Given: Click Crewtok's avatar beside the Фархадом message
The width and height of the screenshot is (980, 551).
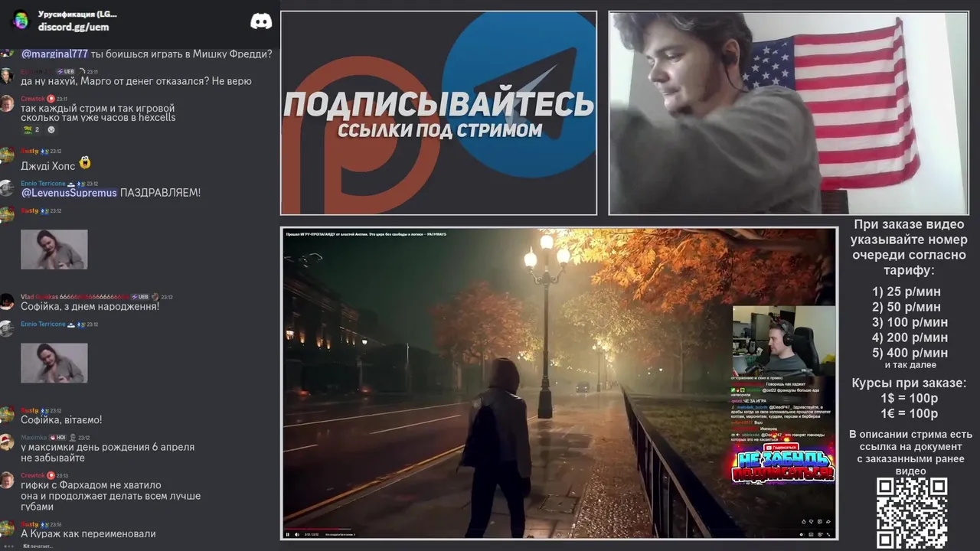Looking at the screenshot, I should (x=7, y=480).
